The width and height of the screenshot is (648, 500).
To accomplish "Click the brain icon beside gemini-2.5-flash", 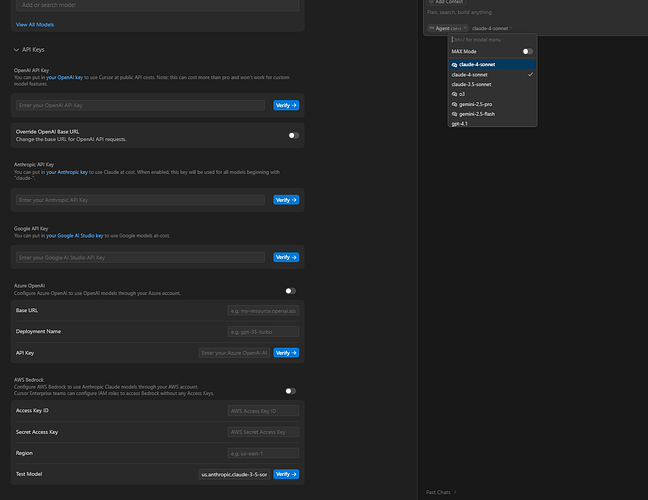I will coord(454,114).
